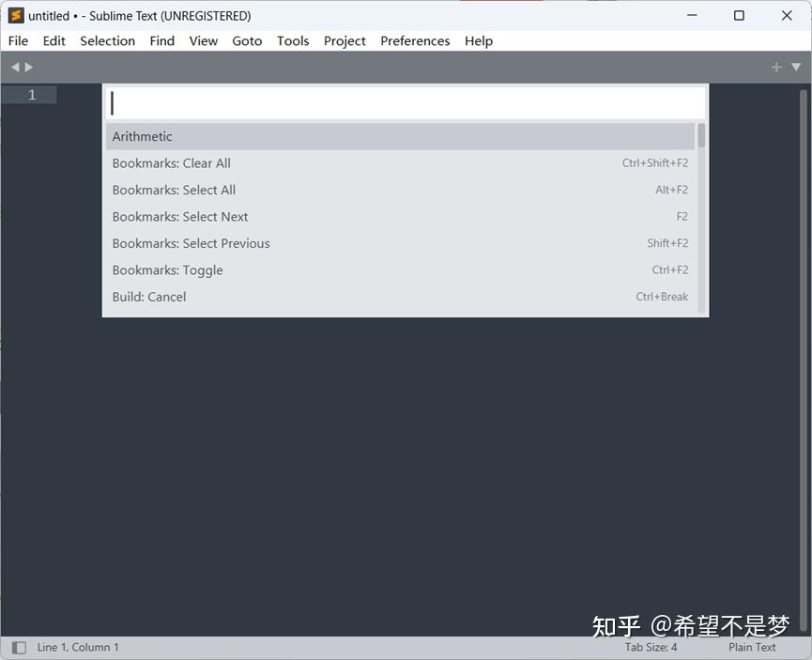The image size is (812, 660).
Task: Open the Goto menu
Action: click(247, 40)
